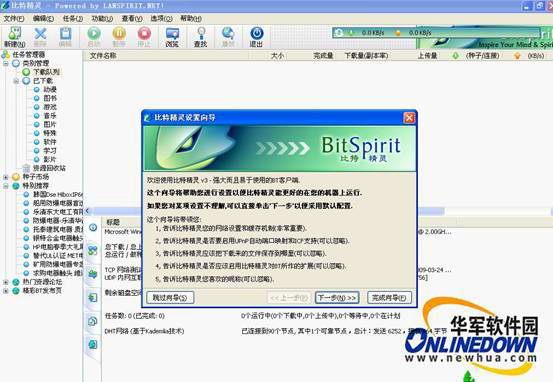Open the 功能 menu
Image resolution: width=553 pixels, height=382 pixels.
tap(102, 18)
